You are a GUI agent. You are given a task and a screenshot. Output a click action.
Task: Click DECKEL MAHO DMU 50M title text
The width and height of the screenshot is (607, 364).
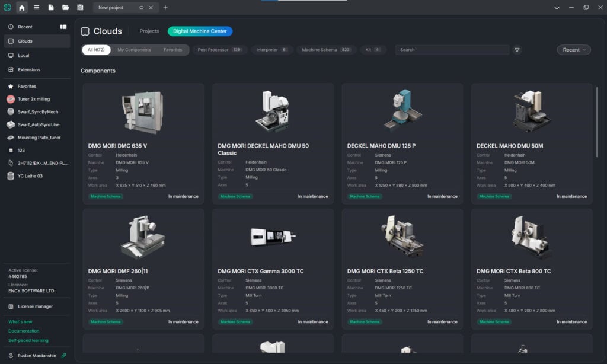click(x=509, y=146)
